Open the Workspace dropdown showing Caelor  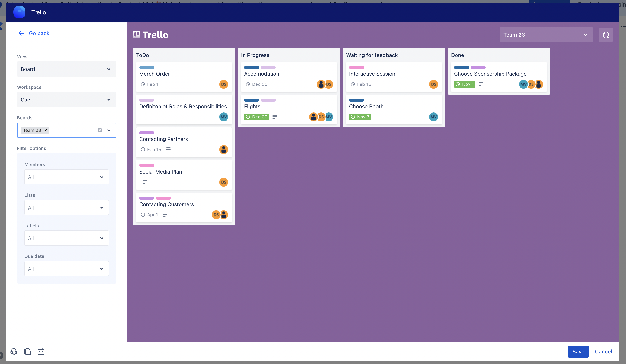click(x=67, y=100)
